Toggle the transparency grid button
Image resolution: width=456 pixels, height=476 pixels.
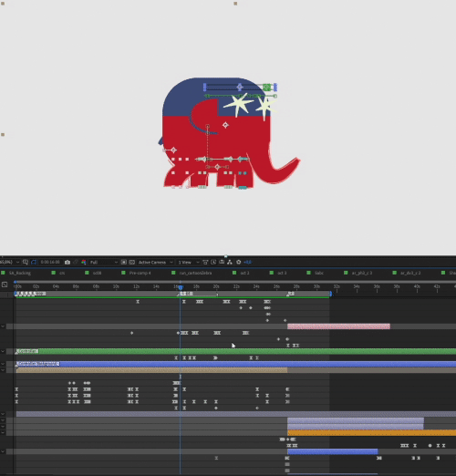point(131,262)
